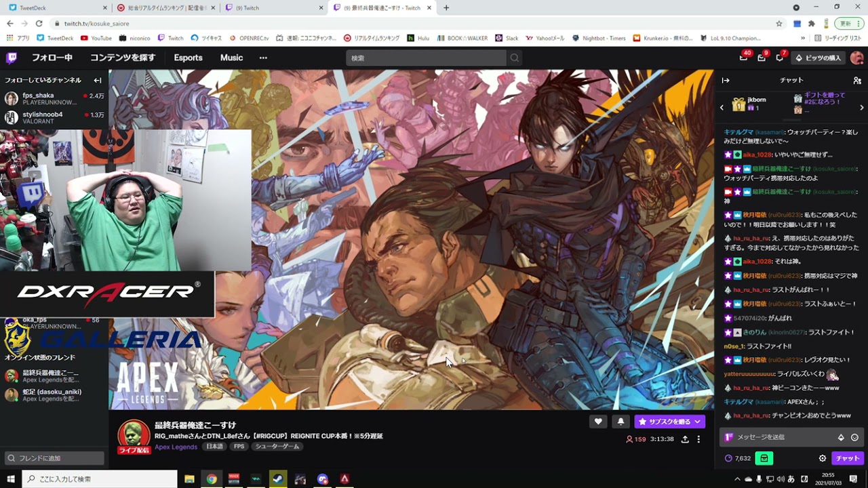Open the Chrome extensions puzzle icon
This screenshot has height=488, width=868.
click(x=811, y=23)
